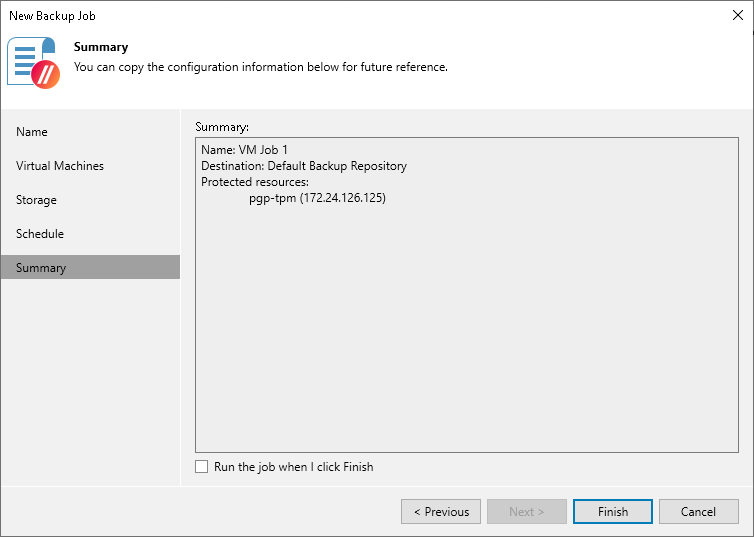Click the backup job wizard icon
This screenshot has height=537, width=754.
click(x=33, y=62)
